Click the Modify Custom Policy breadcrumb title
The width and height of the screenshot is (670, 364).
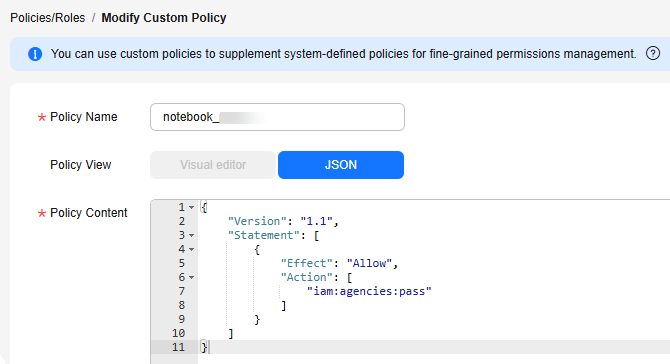coord(164,18)
